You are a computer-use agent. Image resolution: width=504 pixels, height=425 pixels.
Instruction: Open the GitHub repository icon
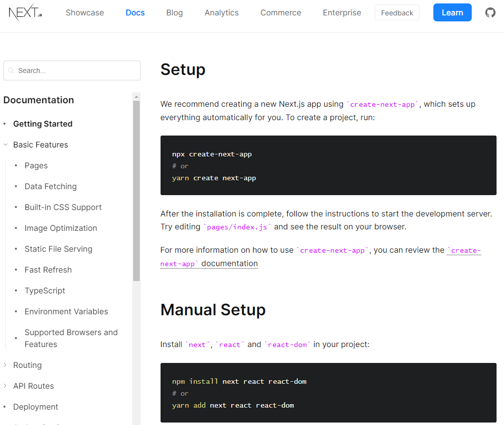pyautogui.click(x=490, y=12)
